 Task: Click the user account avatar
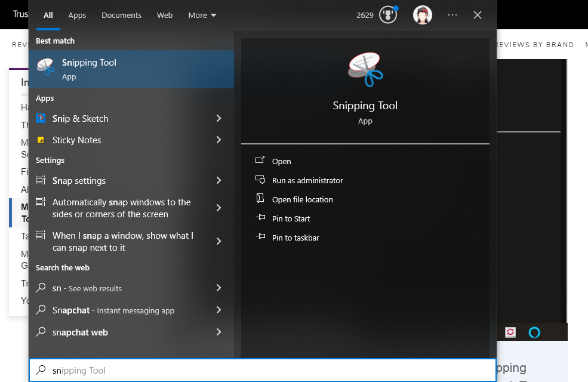tap(422, 15)
